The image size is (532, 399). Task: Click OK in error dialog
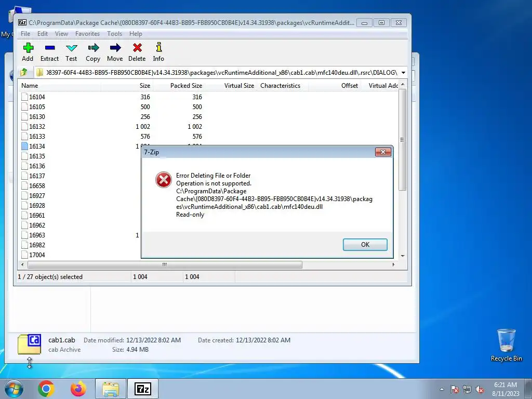[x=365, y=245]
